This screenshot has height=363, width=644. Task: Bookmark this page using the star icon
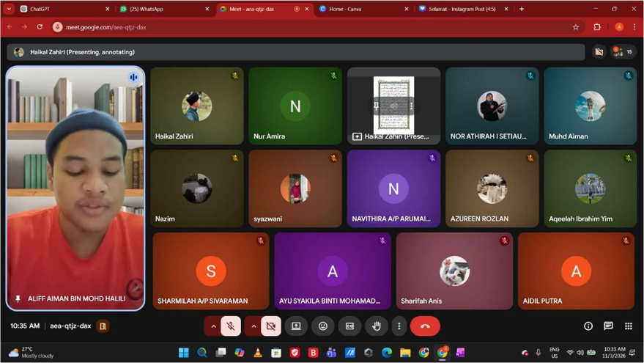pyautogui.click(x=576, y=27)
